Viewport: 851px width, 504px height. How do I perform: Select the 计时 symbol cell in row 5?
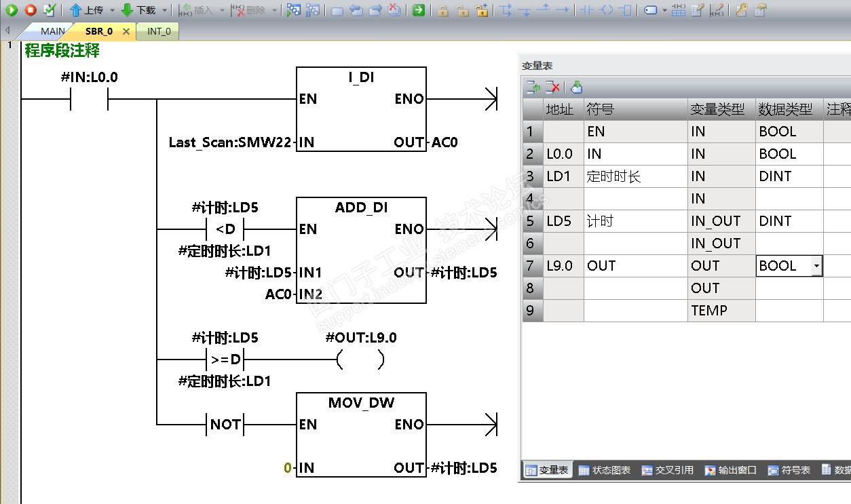click(635, 221)
